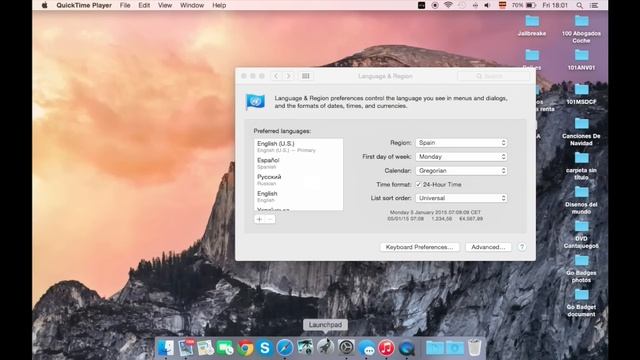640x360 pixels.
Task: Click the Search field in preferences window
Action: pyautogui.click(x=494, y=76)
